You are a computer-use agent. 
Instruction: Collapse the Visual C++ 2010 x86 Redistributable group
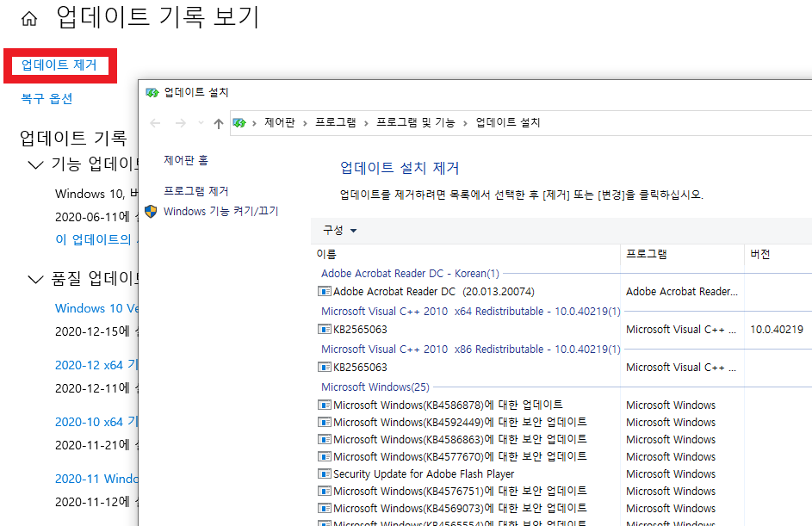(471, 349)
